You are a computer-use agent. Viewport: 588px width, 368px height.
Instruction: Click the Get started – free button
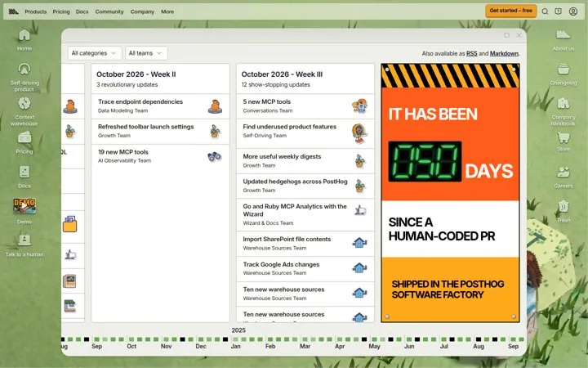click(x=510, y=11)
